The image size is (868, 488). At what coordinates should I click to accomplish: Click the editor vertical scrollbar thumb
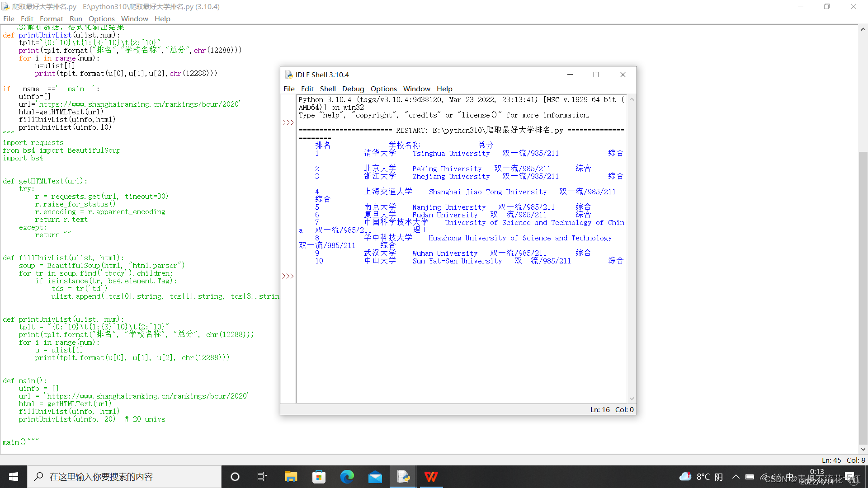pos(863,298)
